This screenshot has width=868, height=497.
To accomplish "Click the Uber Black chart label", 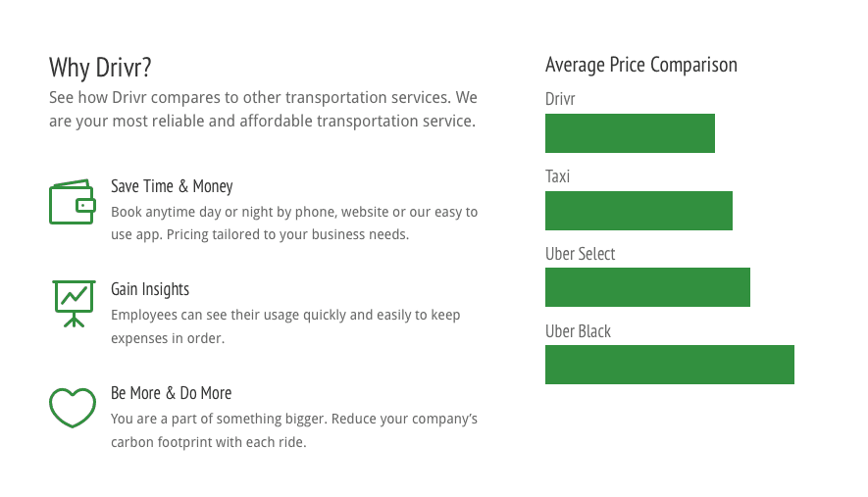I will pyautogui.click(x=578, y=331).
